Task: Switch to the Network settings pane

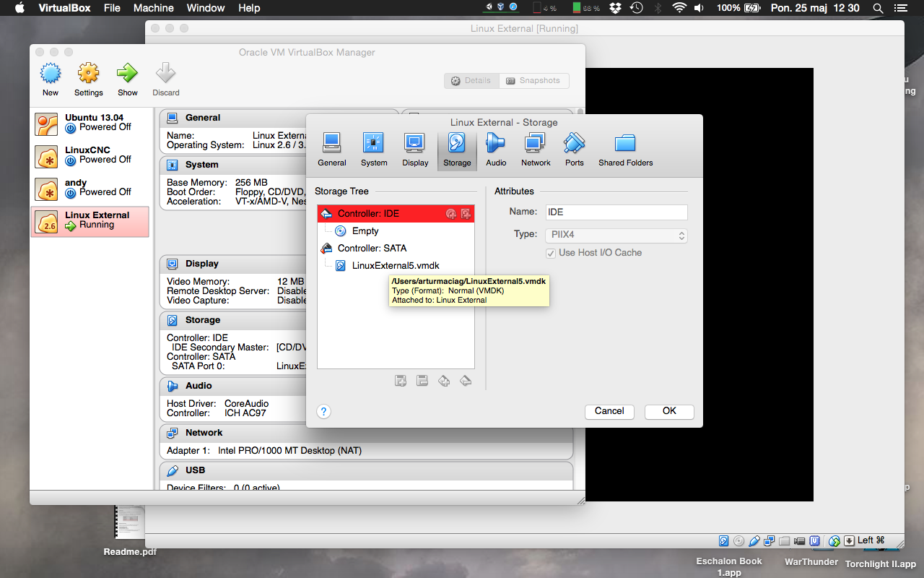Action: pyautogui.click(x=536, y=150)
